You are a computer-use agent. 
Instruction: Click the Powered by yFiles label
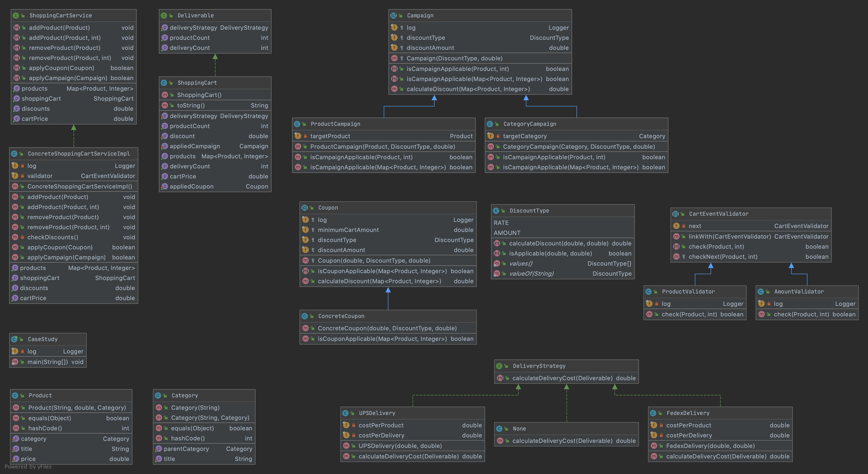28,467
